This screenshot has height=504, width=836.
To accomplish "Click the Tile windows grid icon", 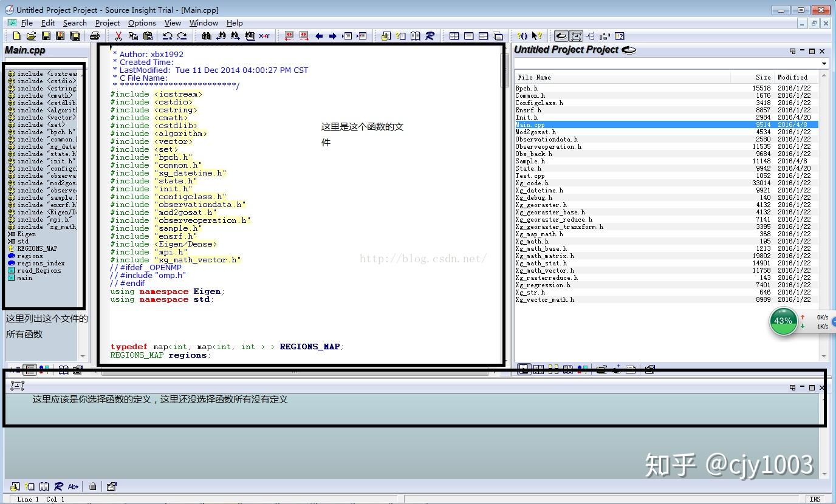I will pos(454,36).
